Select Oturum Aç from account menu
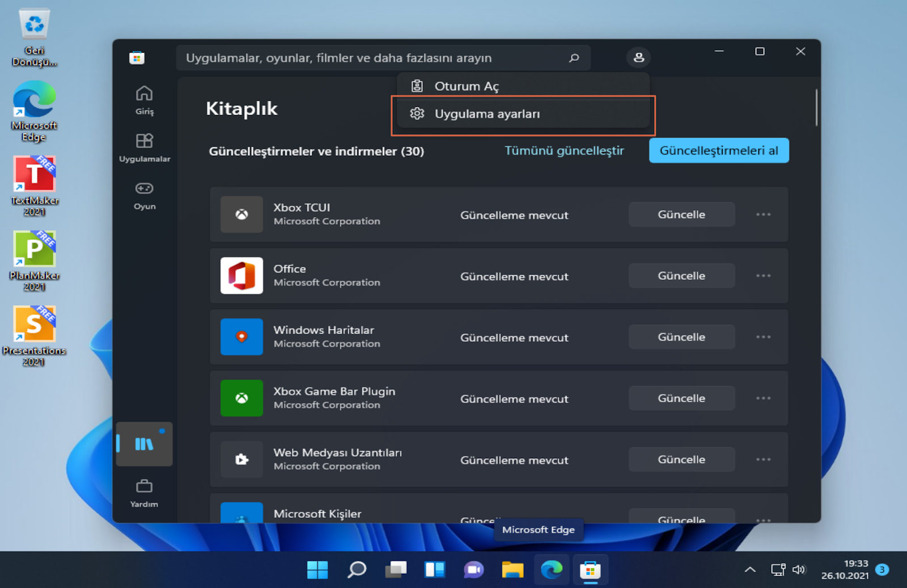The width and height of the screenshot is (907, 588). tap(523, 86)
